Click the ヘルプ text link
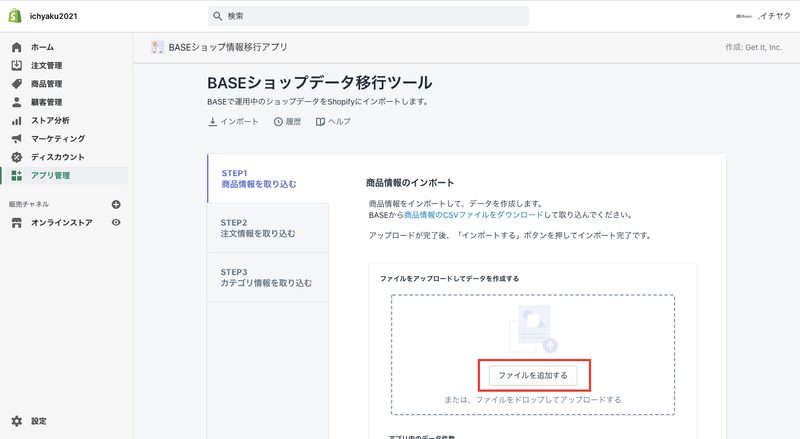Image resolution: width=800 pixels, height=439 pixels. [x=339, y=122]
